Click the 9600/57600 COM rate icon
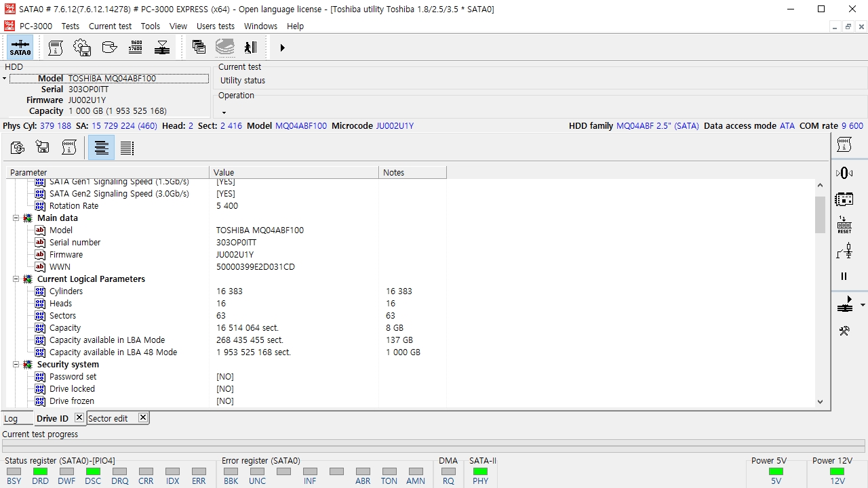 136,47
